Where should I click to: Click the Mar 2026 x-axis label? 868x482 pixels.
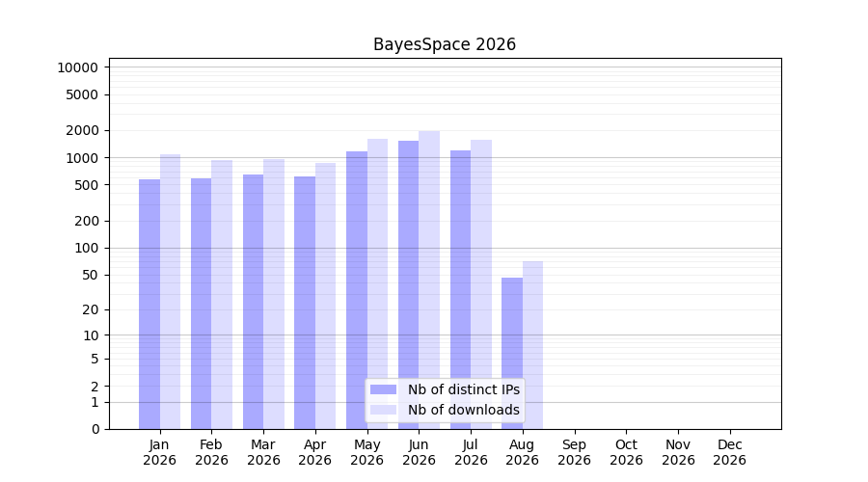click(x=263, y=452)
